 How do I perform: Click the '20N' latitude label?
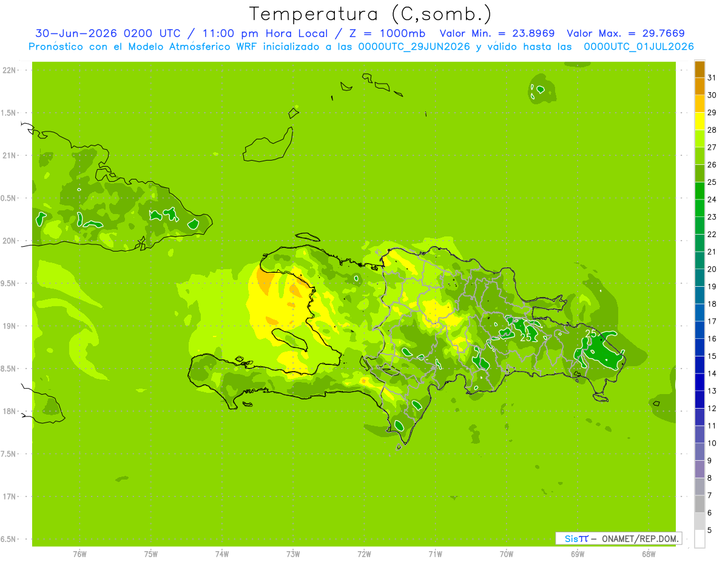[x=8, y=241]
